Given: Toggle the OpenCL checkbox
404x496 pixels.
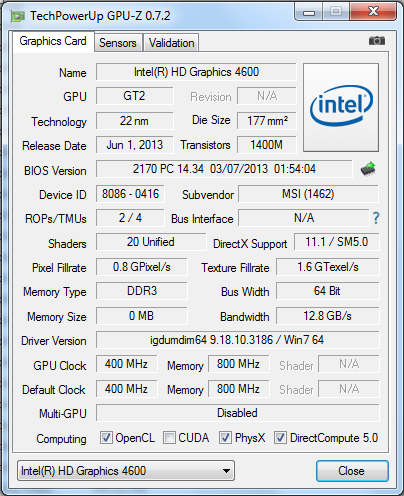Looking at the screenshot, I should tap(106, 438).
